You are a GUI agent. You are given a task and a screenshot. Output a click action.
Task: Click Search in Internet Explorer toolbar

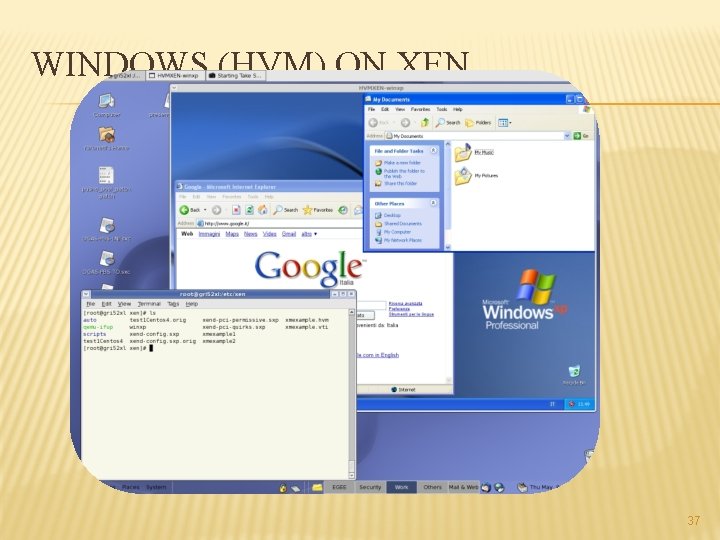(286, 210)
